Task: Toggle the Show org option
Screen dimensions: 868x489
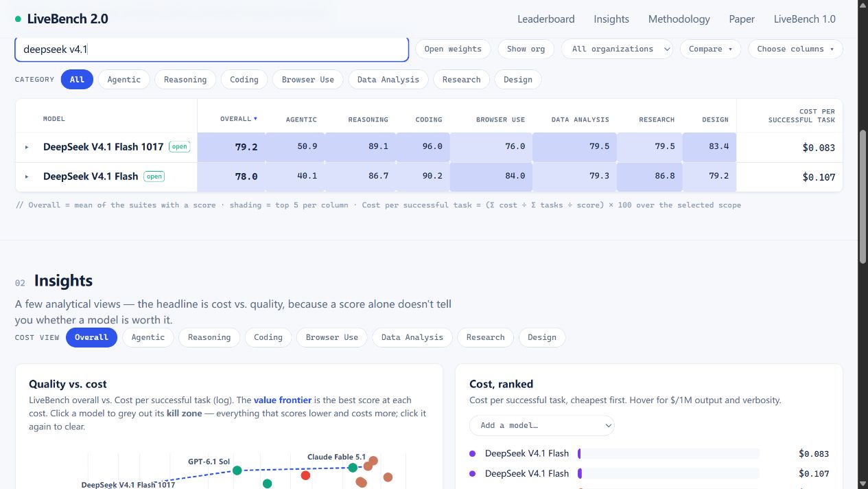Action: pos(526,49)
